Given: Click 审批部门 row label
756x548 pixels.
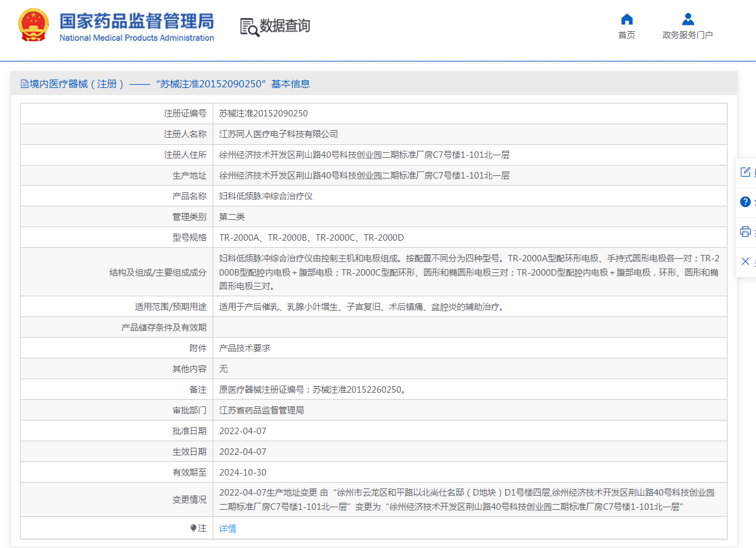Looking at the screenshot, I should (x=189, y=411).
